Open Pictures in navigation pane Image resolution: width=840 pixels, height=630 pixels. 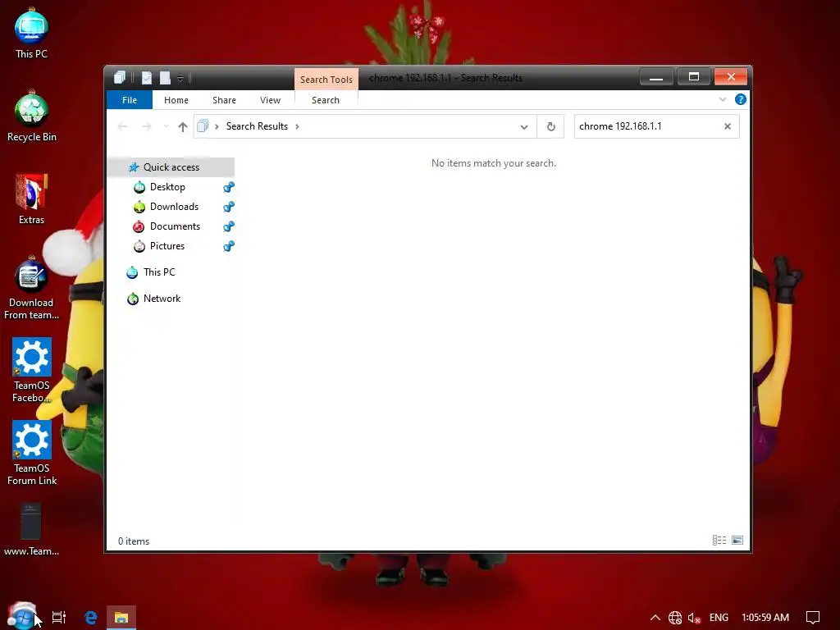click(167, 246)
